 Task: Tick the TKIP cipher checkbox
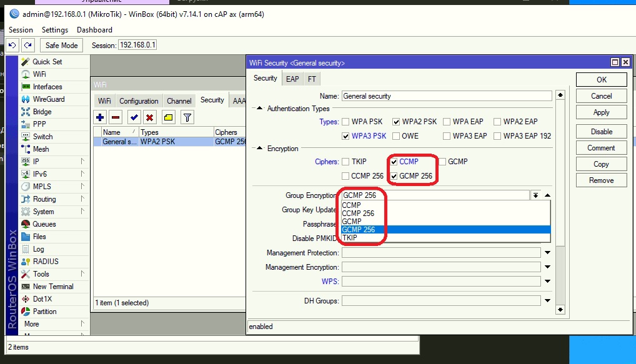coord(345,162)
